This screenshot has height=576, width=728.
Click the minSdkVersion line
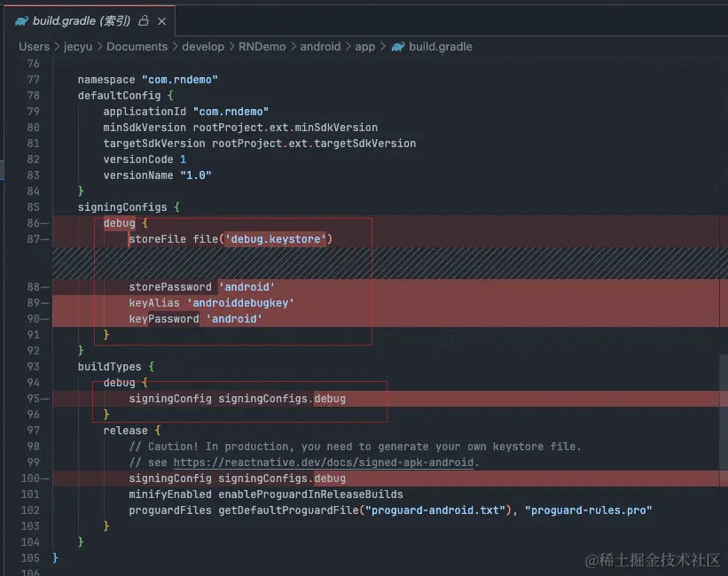pyautogui.click(x=240, y=128)
